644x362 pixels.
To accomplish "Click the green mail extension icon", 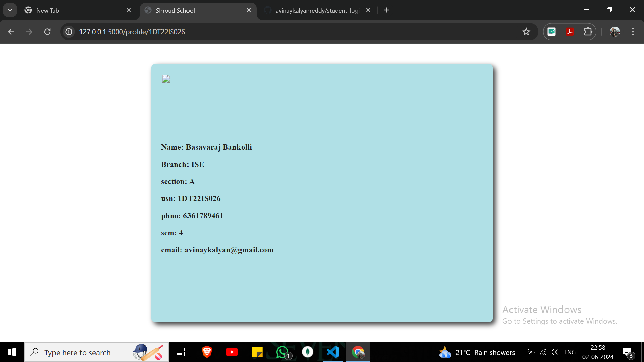I will click(x=552, y=32).
